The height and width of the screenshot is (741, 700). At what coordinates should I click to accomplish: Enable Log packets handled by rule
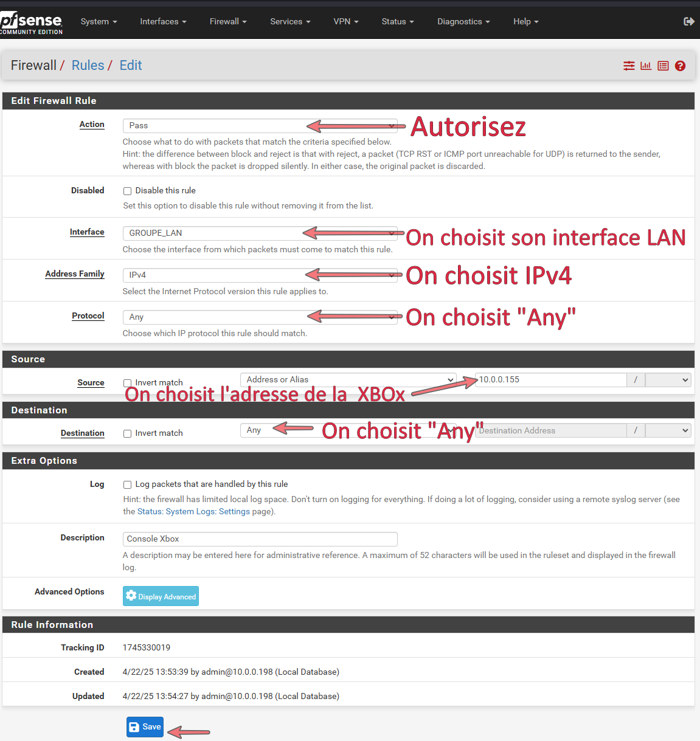[128, 484]
